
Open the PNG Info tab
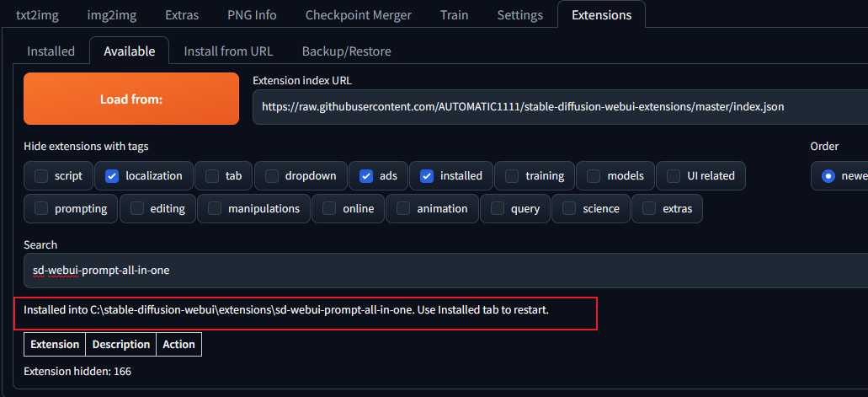pyautogui.click(x=252, y=15)
